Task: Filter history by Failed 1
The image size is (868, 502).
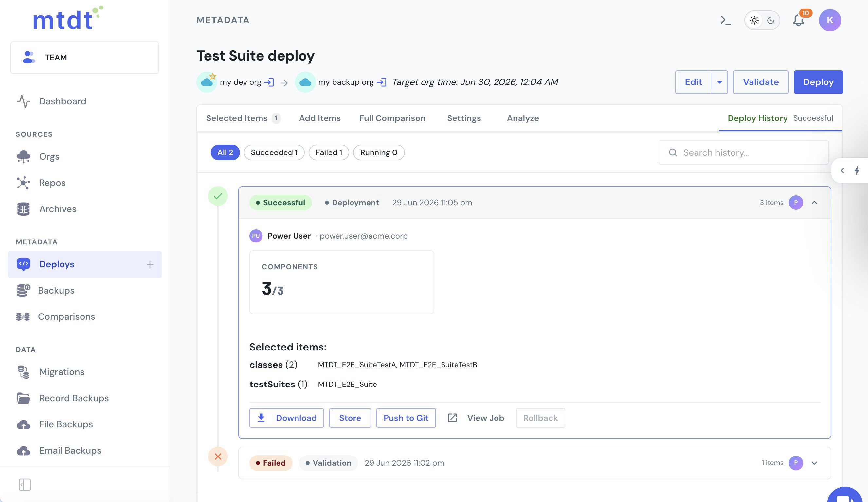Action: [x=329, y=152]
